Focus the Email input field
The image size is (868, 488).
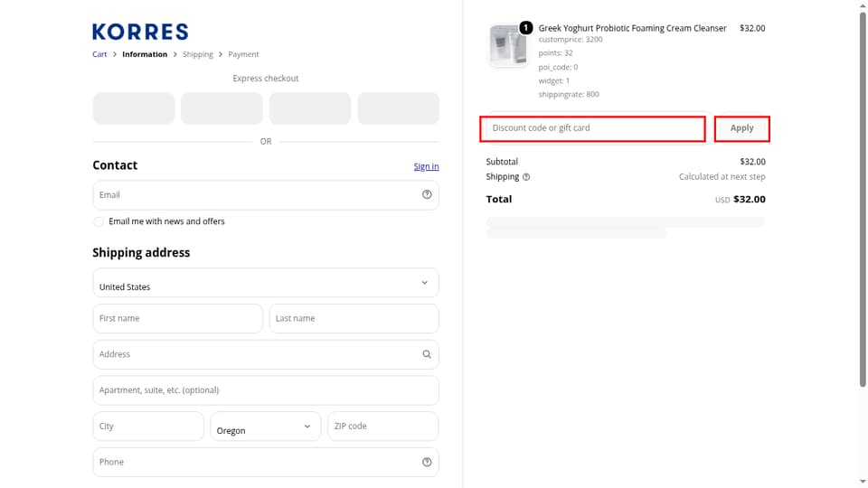click(266, 195)
